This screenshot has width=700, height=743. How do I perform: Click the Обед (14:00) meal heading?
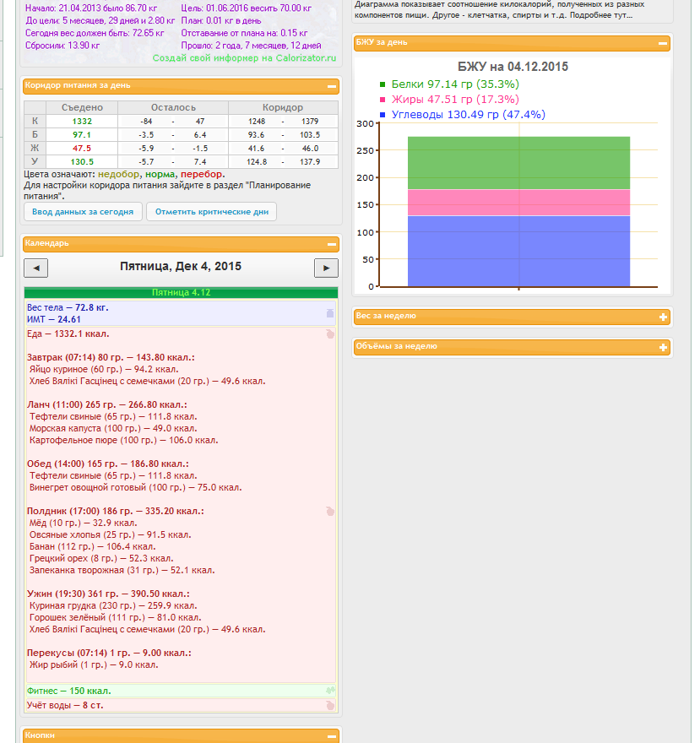tap(107, 464)
